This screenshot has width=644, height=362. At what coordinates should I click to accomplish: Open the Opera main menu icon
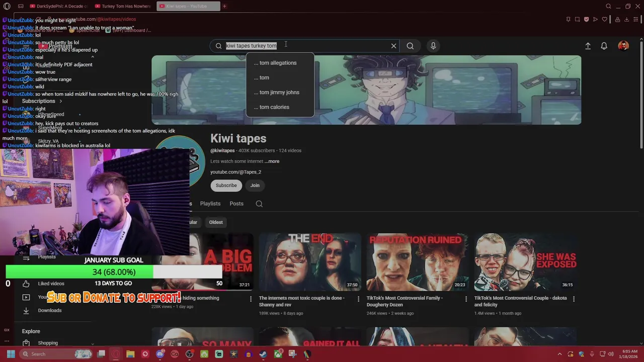click(7, 6)
